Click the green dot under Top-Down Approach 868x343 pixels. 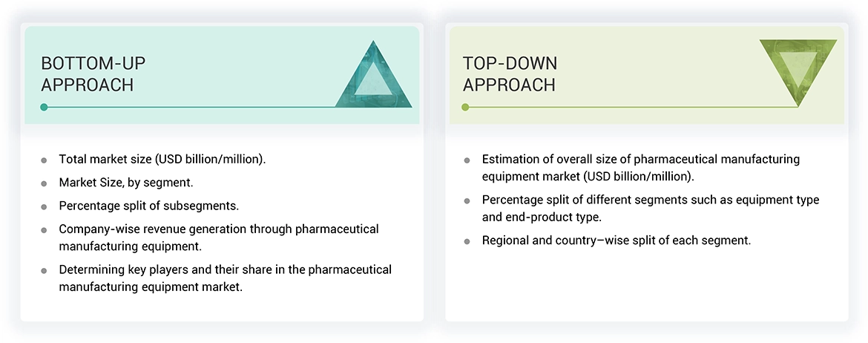click(x=466, y=107)
